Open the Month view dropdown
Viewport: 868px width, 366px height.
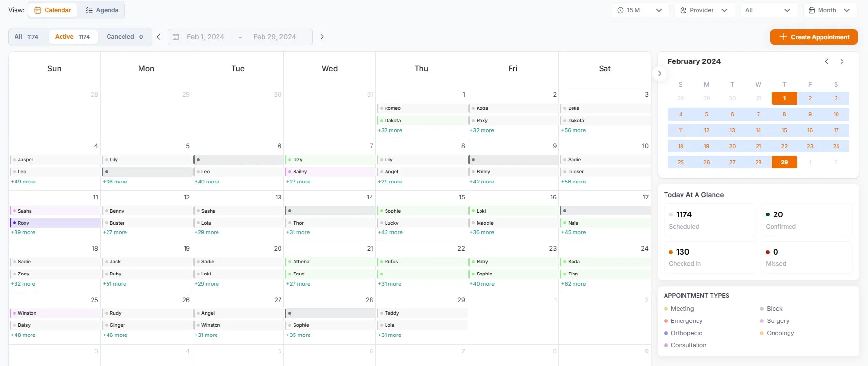pos(830,10)
